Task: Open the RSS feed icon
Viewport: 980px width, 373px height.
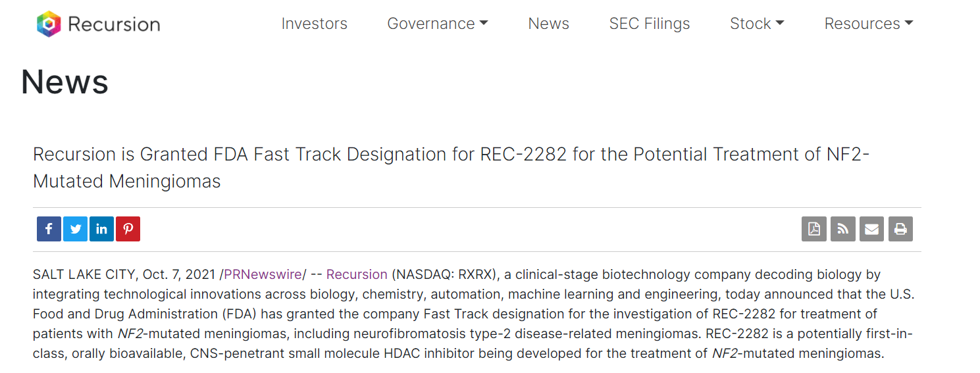Action: pyautogui.click(x=843, y=229)
